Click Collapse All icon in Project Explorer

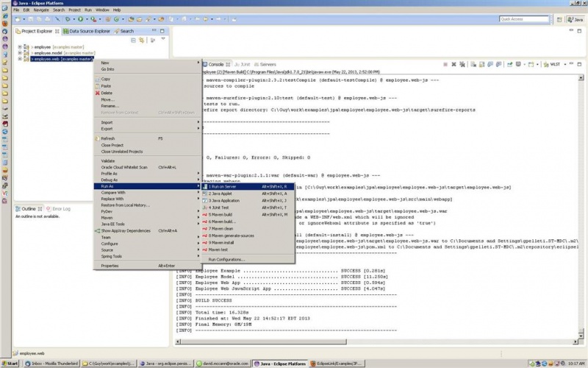click(133, 40)
